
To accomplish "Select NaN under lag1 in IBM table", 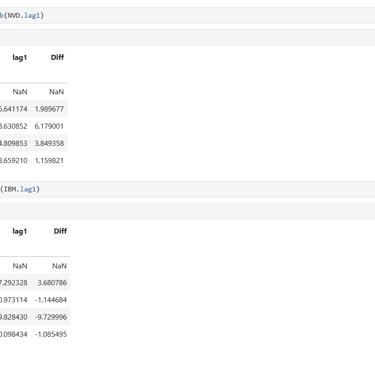I will (x=20, y=266).
